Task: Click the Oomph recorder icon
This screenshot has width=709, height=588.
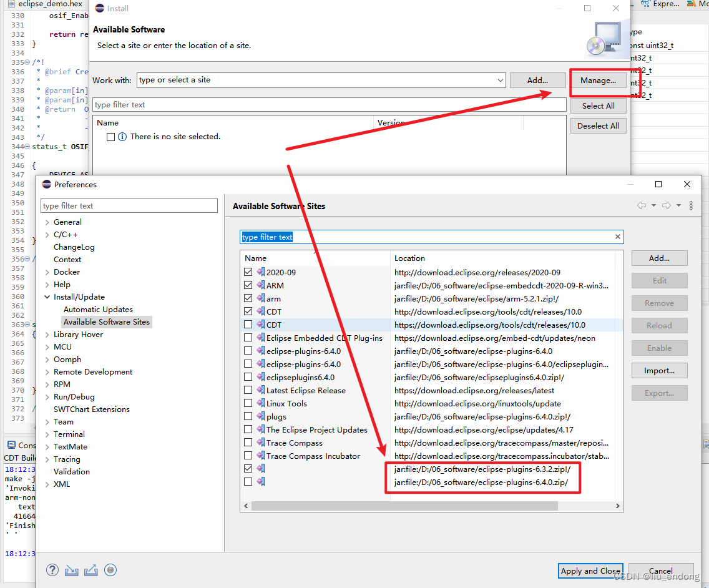Action: tap(110, 570)
